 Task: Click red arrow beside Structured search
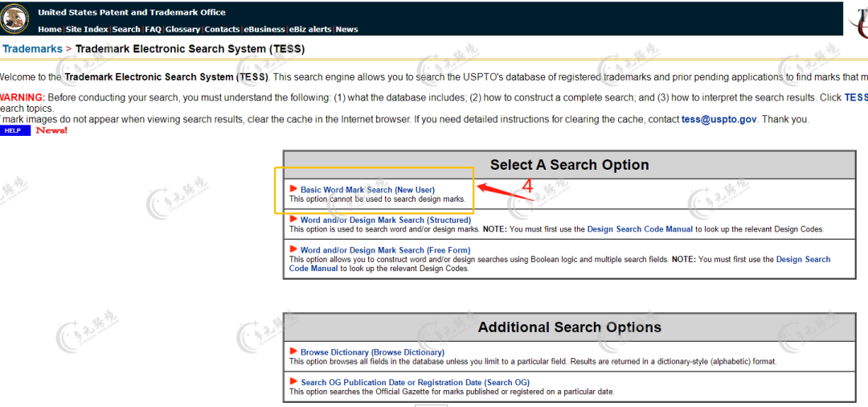click(293, 220)
